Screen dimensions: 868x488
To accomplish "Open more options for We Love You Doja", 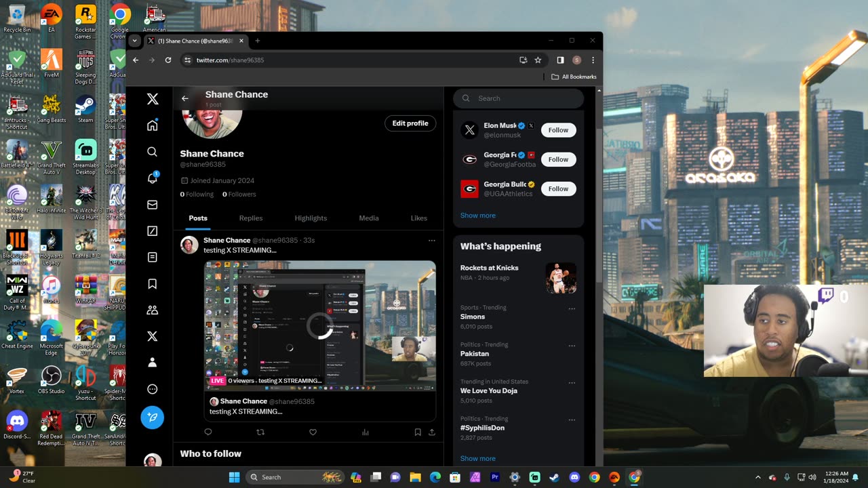I will point(572,383).
